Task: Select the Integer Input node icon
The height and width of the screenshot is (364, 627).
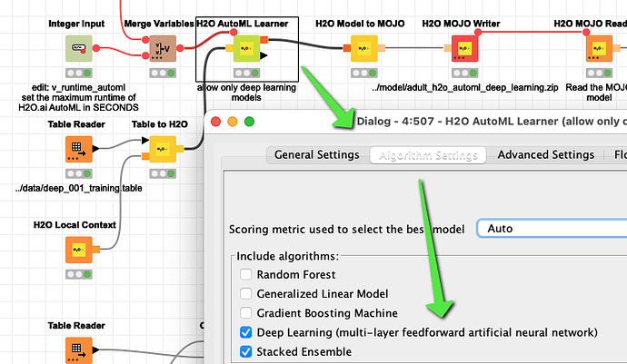Action: coord(79,48)
